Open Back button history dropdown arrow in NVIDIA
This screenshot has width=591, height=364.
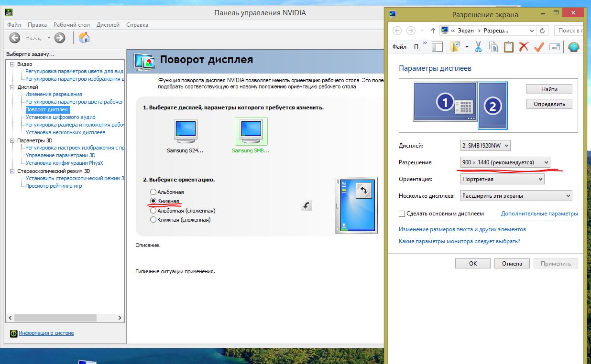pyautogui.click(x=48, y=38)
